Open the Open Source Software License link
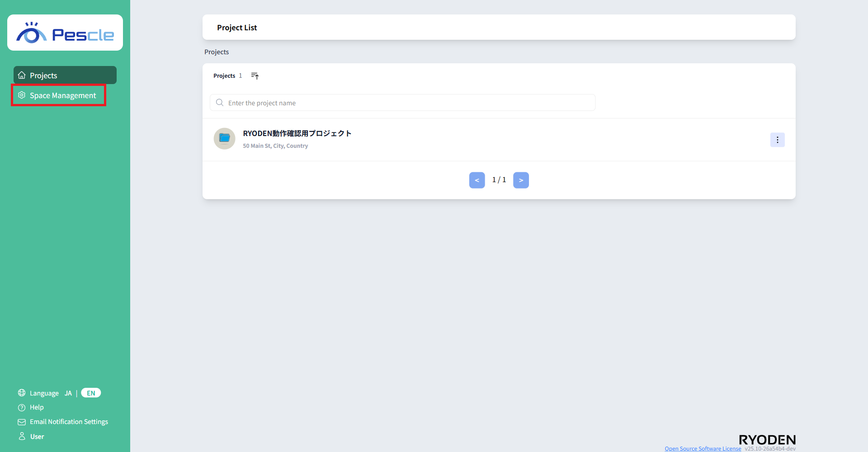Screen dimensions: 868x452 [x=703, y=448]
